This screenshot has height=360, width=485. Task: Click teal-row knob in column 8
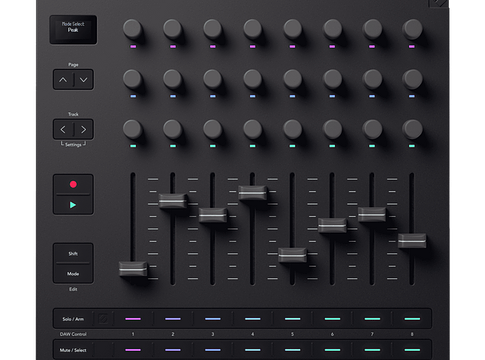tap(412, 129)
